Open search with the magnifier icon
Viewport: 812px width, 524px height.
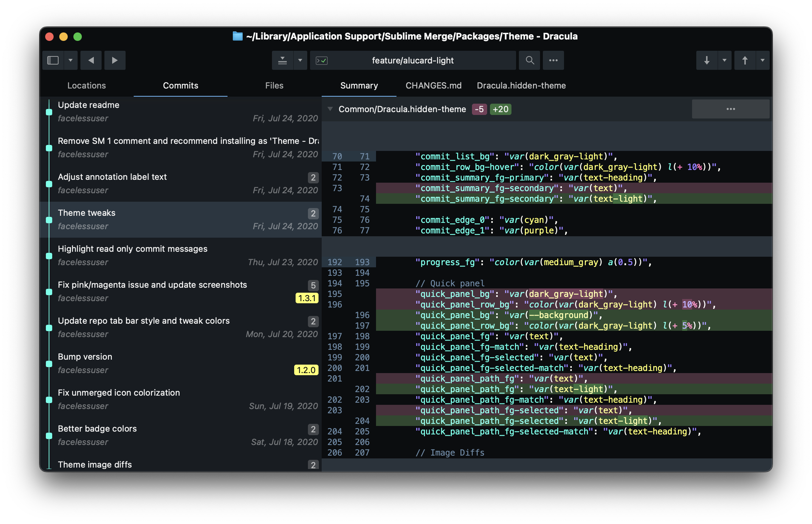[530, 60]
